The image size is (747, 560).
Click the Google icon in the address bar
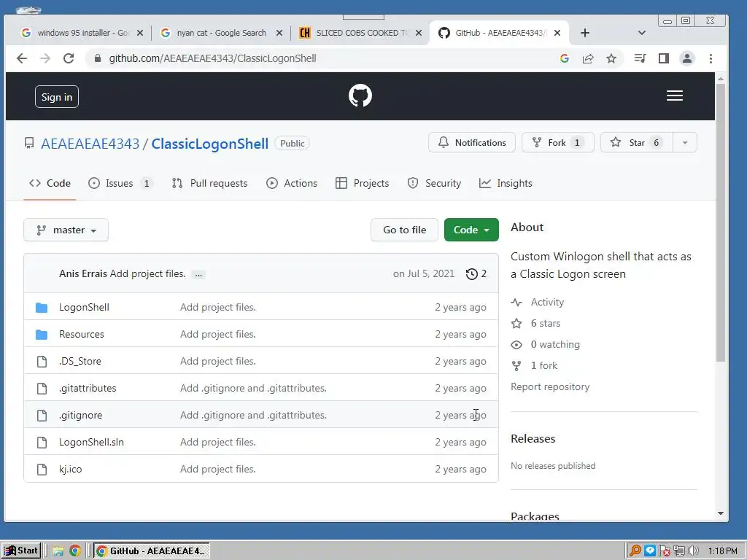click(565, 58)
